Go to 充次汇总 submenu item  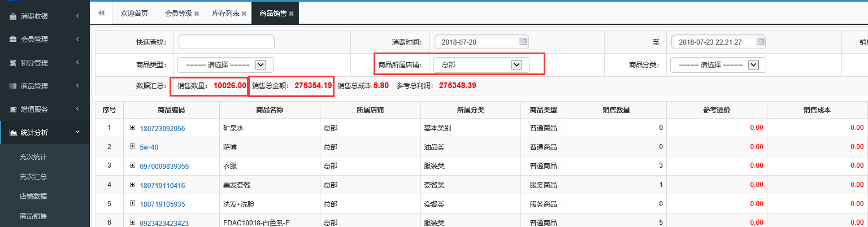pyautogui.click(x=33, y=177)
